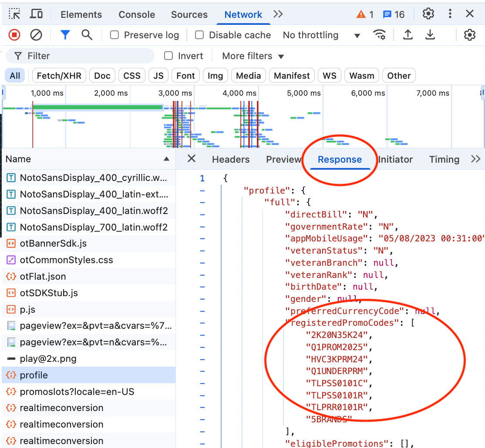This screenshot has width=485, height=448.
Task: Clear the network log
Action: [36, 35]
